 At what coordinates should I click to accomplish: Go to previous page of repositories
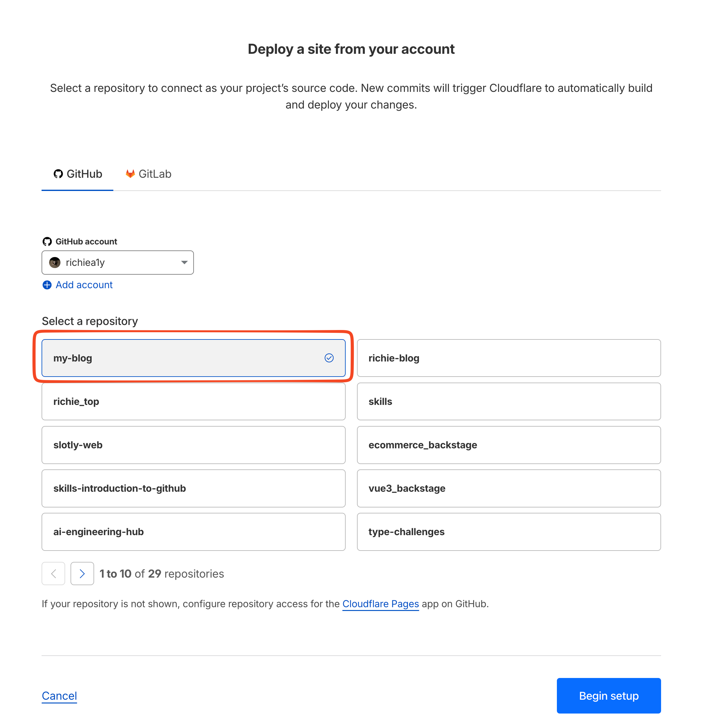coord(54,574)
